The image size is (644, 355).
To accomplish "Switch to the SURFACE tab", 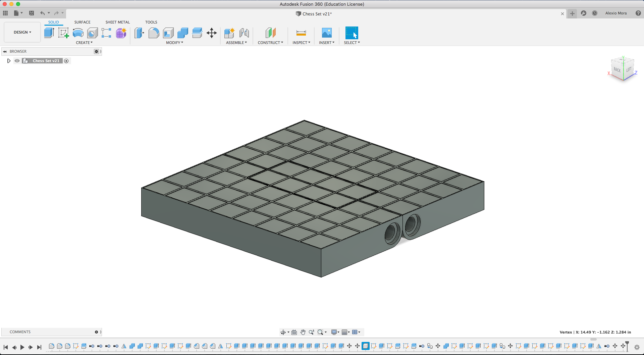I will coord(83,22).
